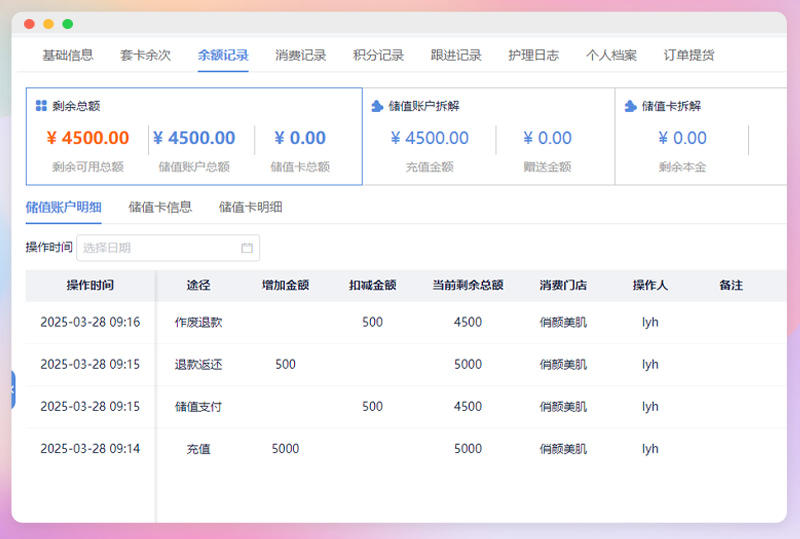
Task: Click the 储值账户拆解 puzzle icon
Action: pyautogui.click(x=377, y=105)
